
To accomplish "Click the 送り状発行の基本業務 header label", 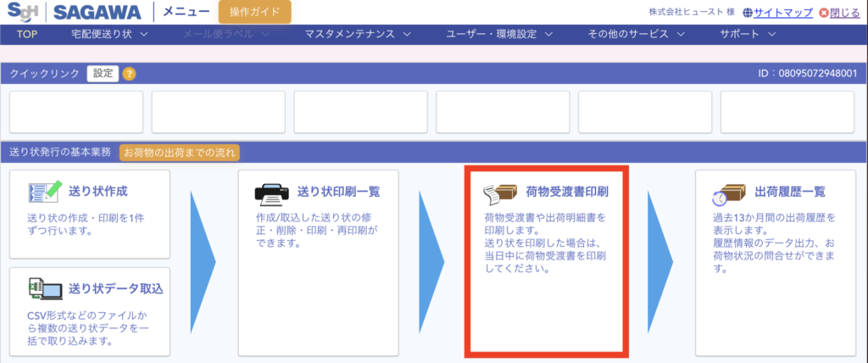I will click(60, 152).
